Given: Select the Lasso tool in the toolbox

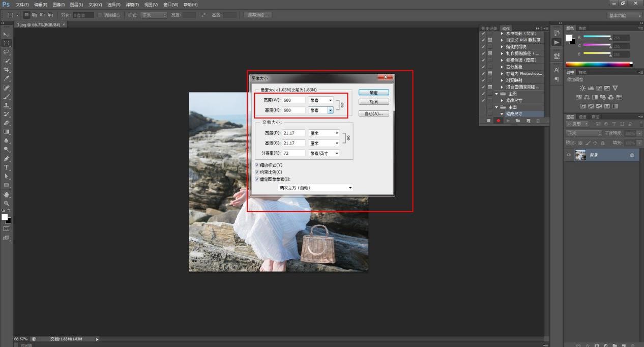Looking at the screenshot, I should pos(7,52).
